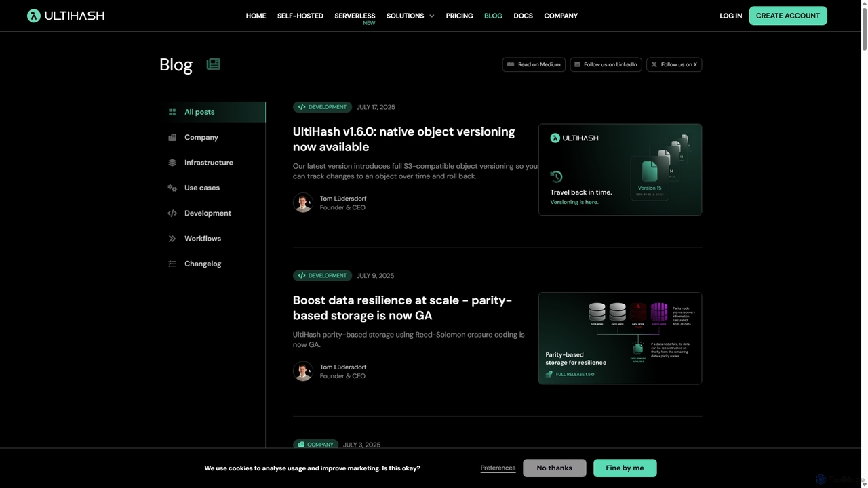Click Tom Lüdersdorf avatar on parity post
The height and width of the screenshot is (488, 868).
(303, 371)
